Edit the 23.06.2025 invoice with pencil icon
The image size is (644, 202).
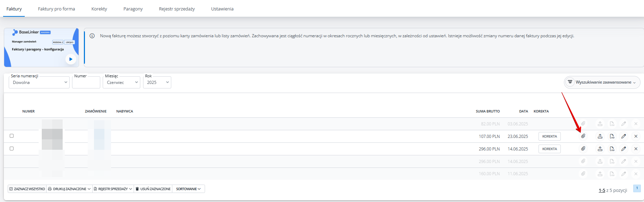click(623, 136)
